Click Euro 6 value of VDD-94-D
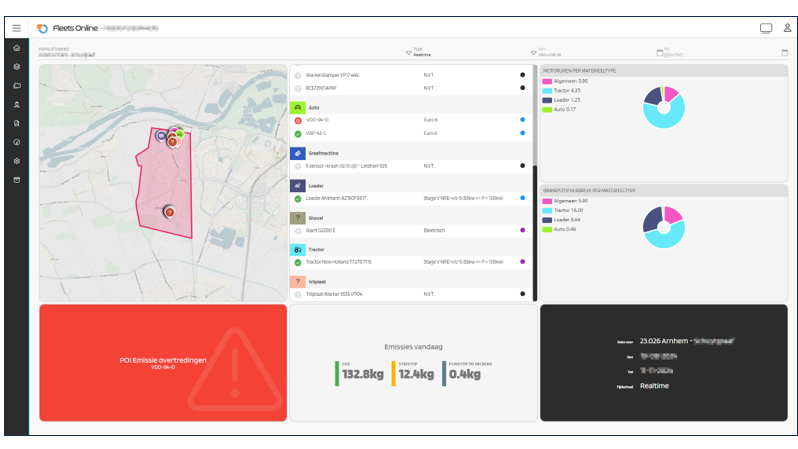798x449 pixels. click(x=431, y=120)
